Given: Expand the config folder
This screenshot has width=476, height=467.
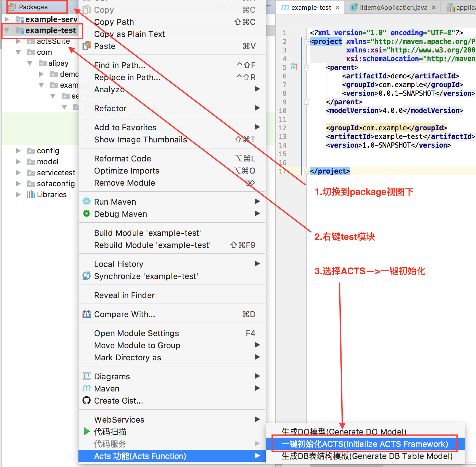Looking at the screenshot, I should (18, 150).
